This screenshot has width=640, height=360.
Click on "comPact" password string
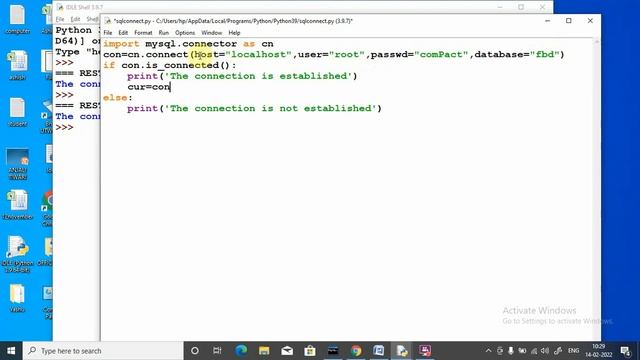click(x=441, y=54)
